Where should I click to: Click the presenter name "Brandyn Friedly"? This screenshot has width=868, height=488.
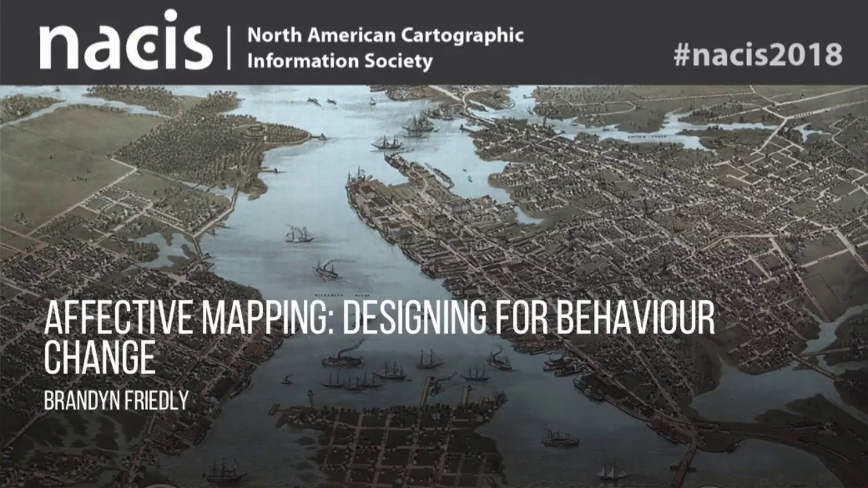[116, 401]
